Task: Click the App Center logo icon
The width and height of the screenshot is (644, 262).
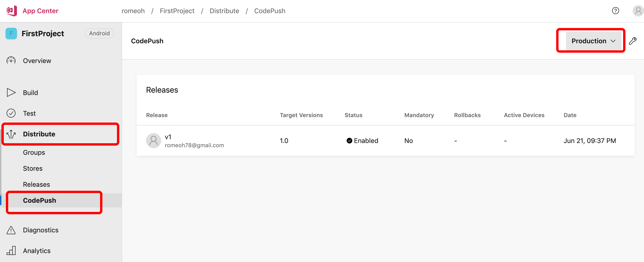Action: coord(12,11)
